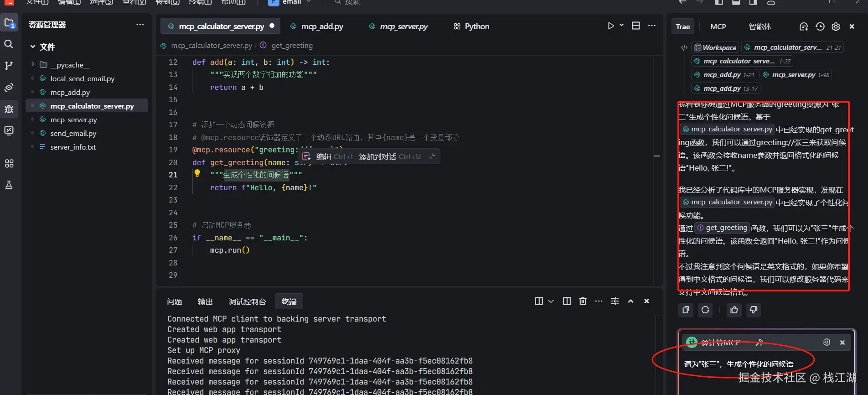Open the 问题 panel tab
This screenshot has width=868, height=395.
pos(175,301)
